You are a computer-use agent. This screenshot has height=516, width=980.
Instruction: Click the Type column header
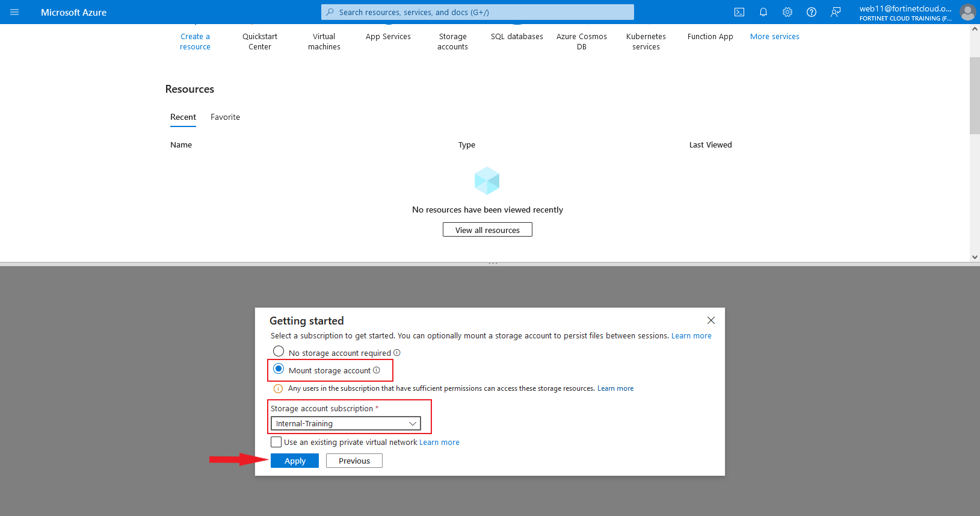(467, 145)
